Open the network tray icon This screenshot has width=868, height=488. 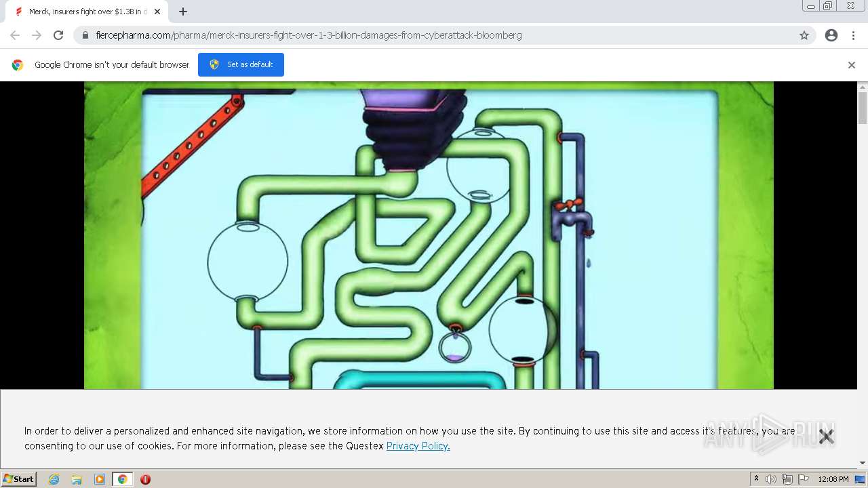787,479
